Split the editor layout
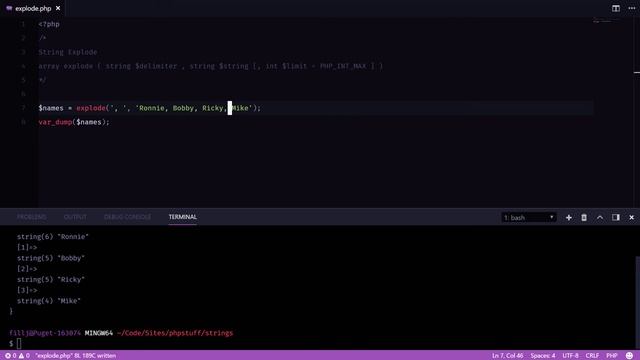640x360 pixels. tap(616, 8)
